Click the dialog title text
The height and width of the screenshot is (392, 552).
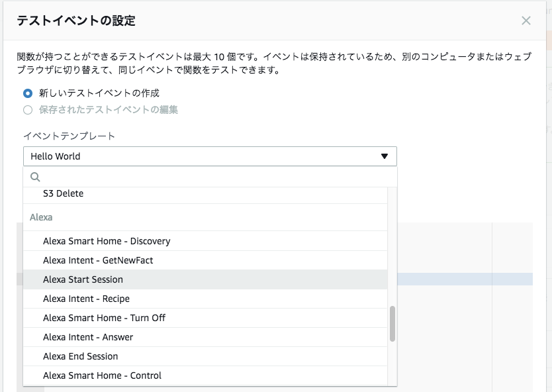tap(76, 21)
